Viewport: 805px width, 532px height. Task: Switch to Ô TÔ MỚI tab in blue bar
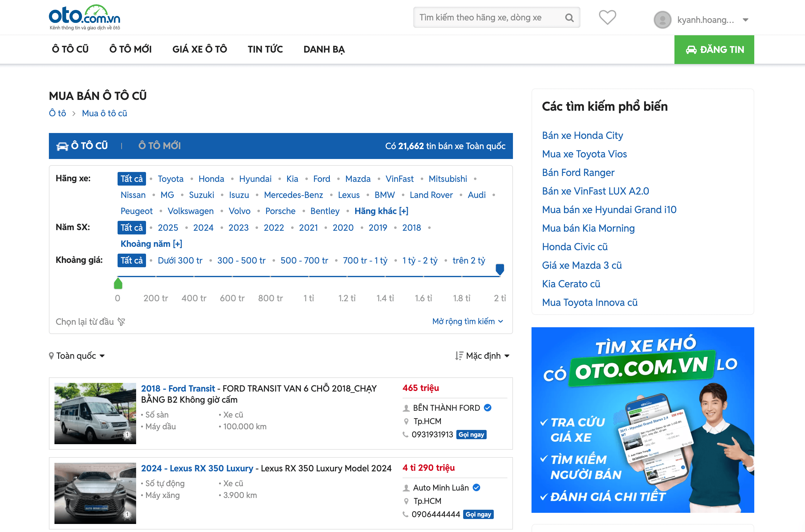coord(160,146)
